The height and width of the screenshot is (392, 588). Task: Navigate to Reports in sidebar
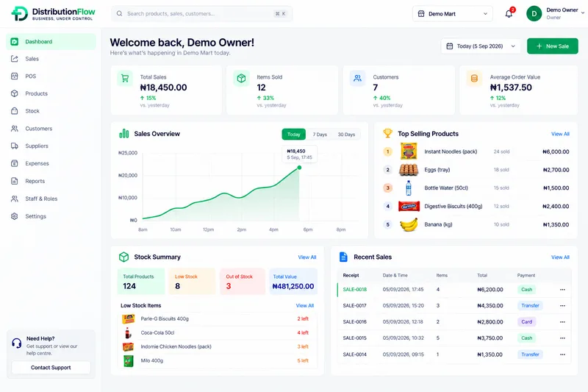click(51, 181)
